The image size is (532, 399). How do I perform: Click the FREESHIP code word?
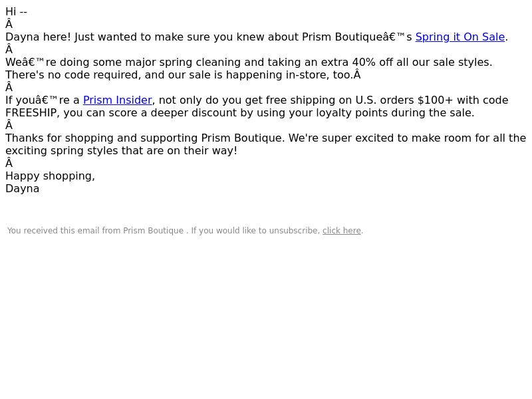coord(31,112)
